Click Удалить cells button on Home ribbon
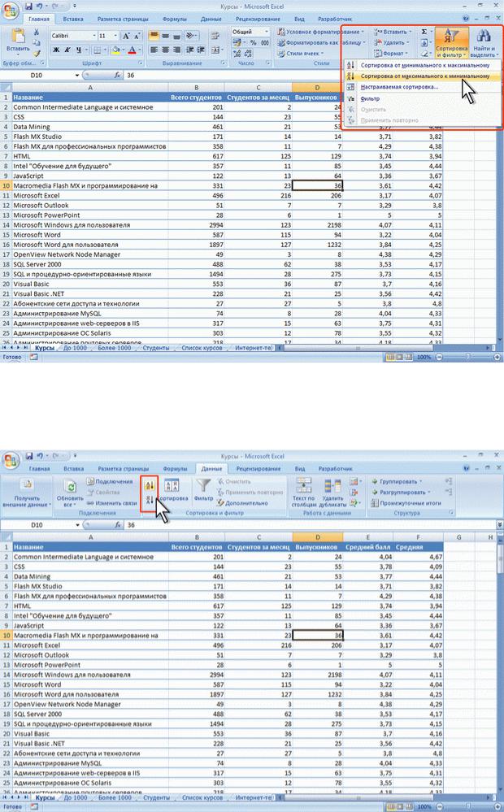Image resolution: width=504 pixels, height=812 pixels. pos(392,42)
